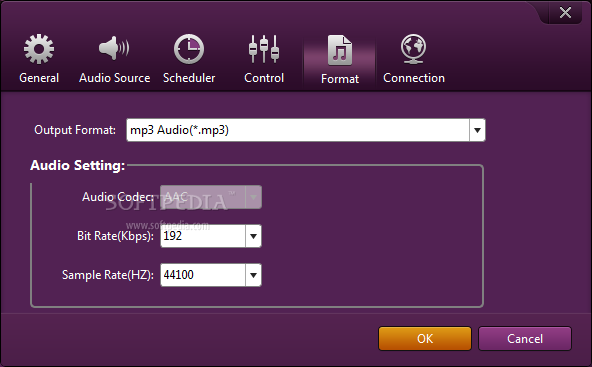Click the Bit Rate value 192 field
The width and height of the screenshot is (592, 367).
(x=203, y=236)
